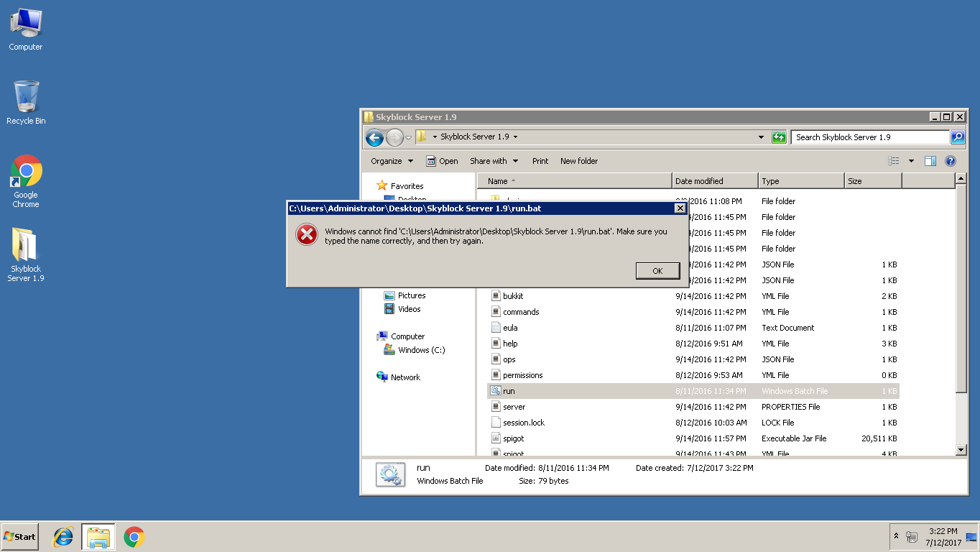Open the view options dropdown arrow

tap(911, 161)
